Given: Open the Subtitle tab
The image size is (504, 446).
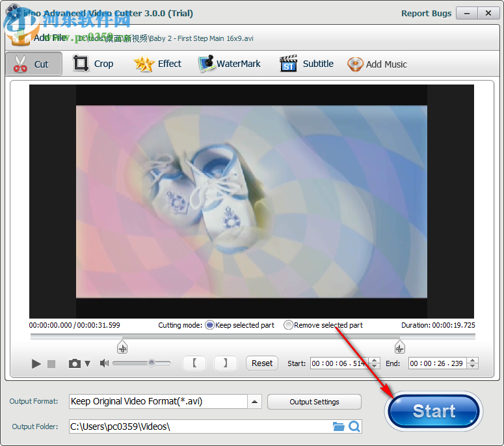Looking at the screenshot, I should (x=307, y=64).
